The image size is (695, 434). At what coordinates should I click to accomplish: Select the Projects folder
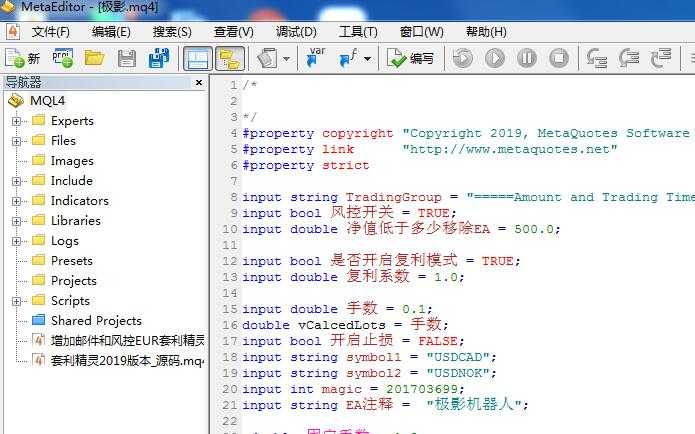point(74,281)
